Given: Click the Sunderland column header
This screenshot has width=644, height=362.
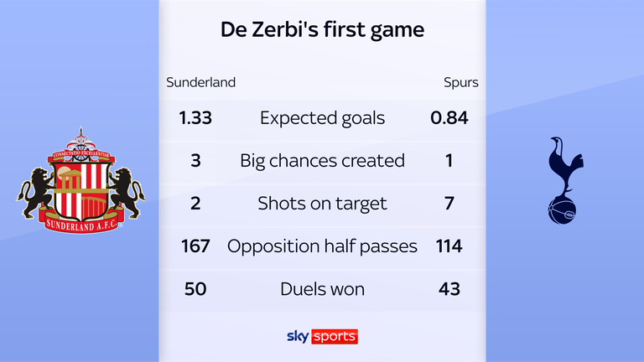Looking at the screenshot, I should tap(200, 82).
